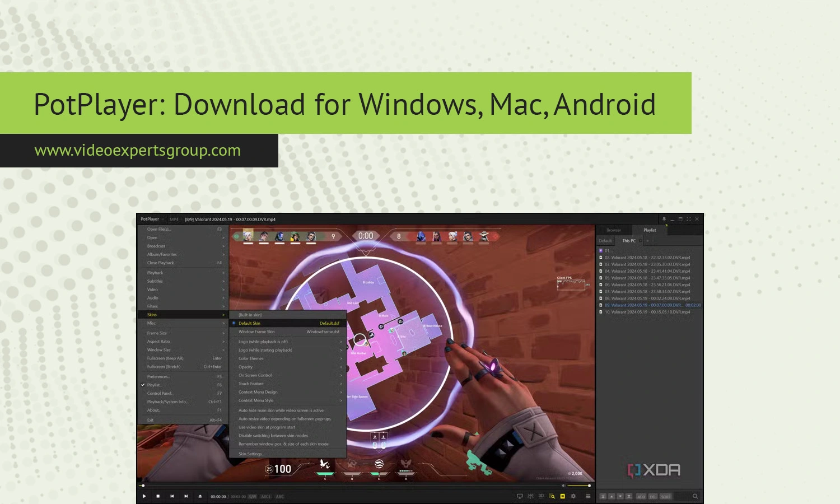Open Skin Settings... menu entry
Viewport: 840px width, 504px height.
(288, 454)
